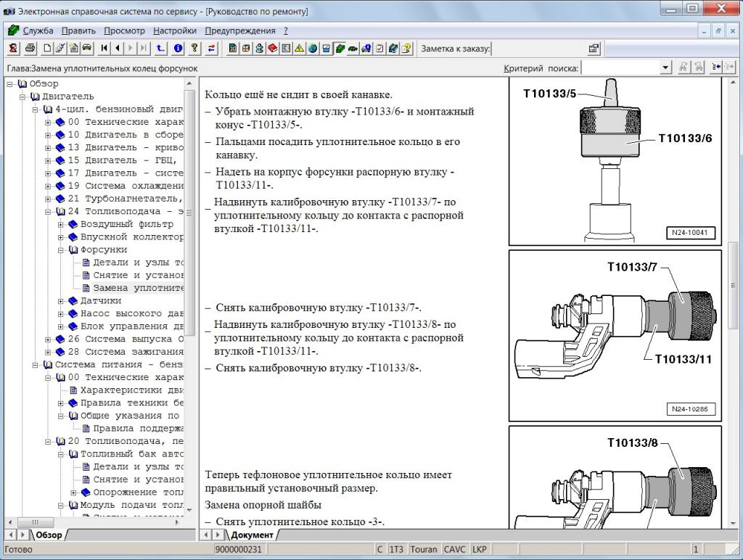
Task: Expand the Воздушный фильтр node
Action: tap(61, 225)
